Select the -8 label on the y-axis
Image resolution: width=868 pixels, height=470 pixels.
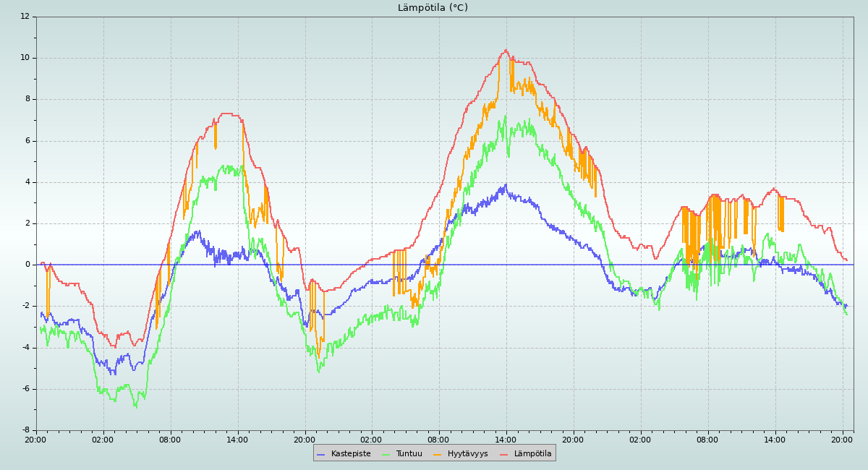pyautogui.click(x=25, y=430)
